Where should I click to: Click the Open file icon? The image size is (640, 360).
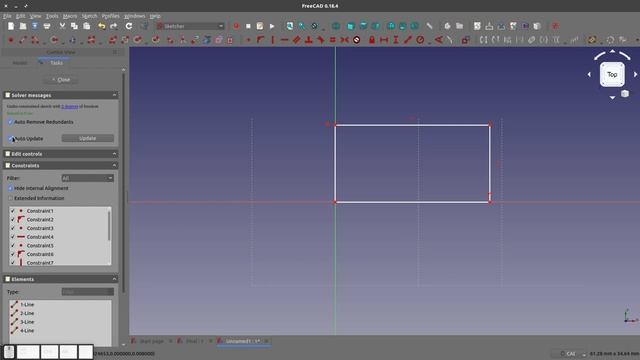click(23, 26)
